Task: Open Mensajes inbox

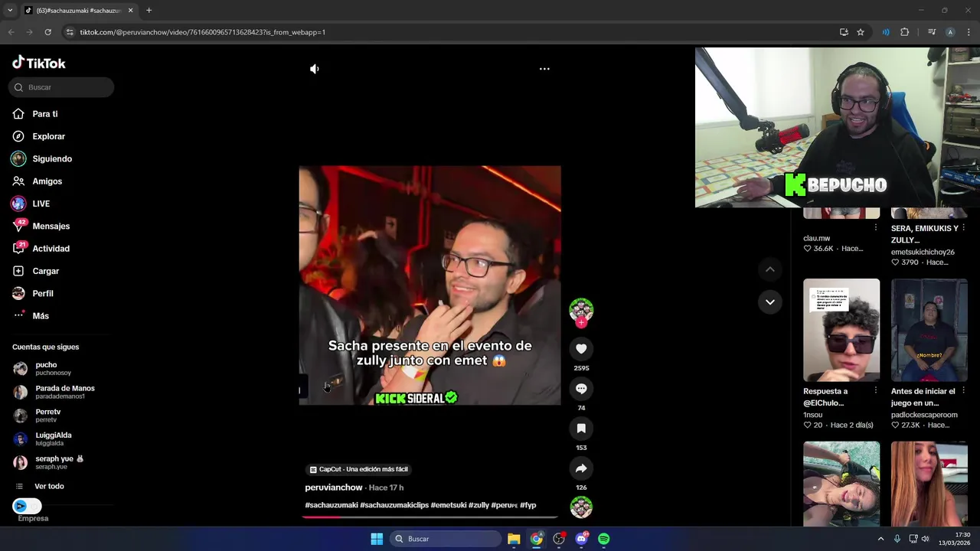Action: pos(51,227)
